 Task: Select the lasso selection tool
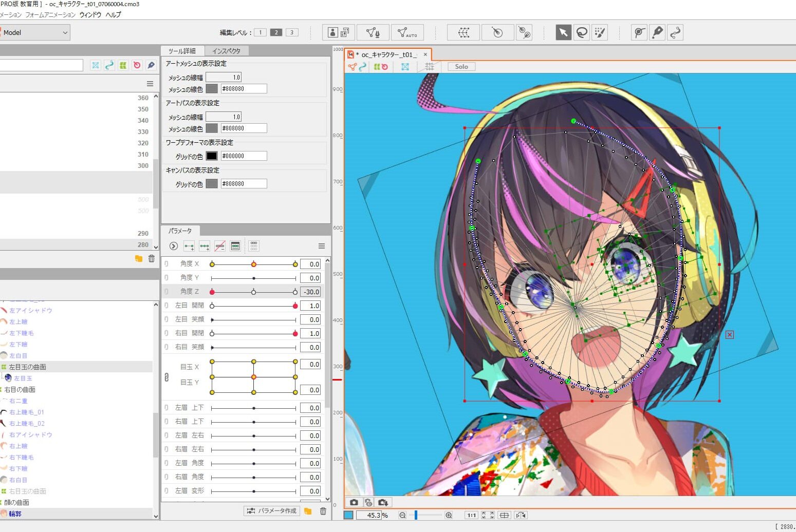click(582, 32)
